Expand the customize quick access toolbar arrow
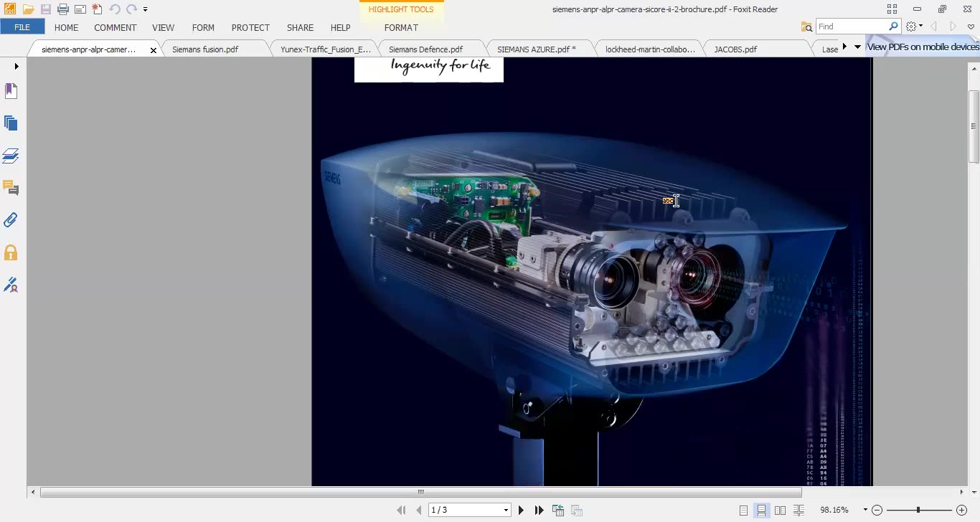This screenshot has height=522, width=980. tap(145, 9)
